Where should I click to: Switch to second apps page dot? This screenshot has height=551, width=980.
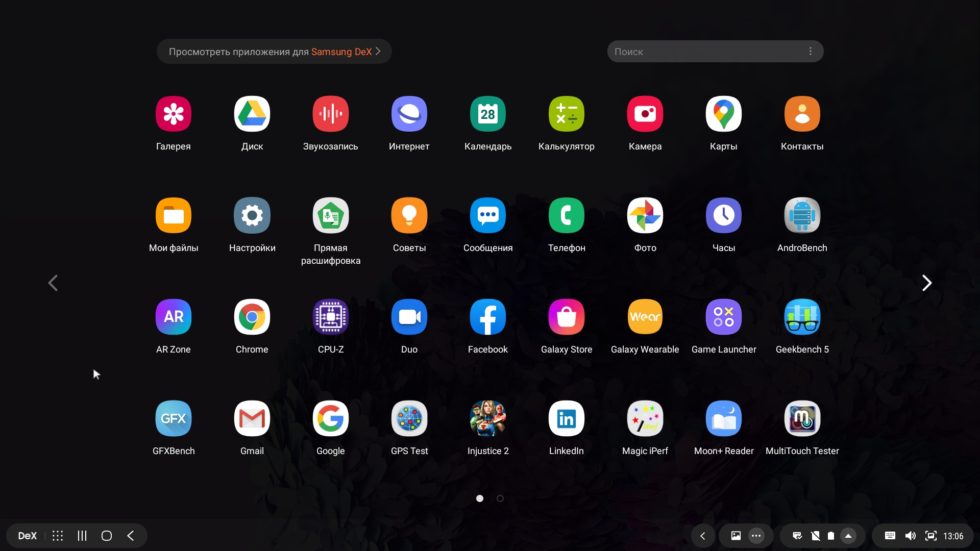(500, 498)
